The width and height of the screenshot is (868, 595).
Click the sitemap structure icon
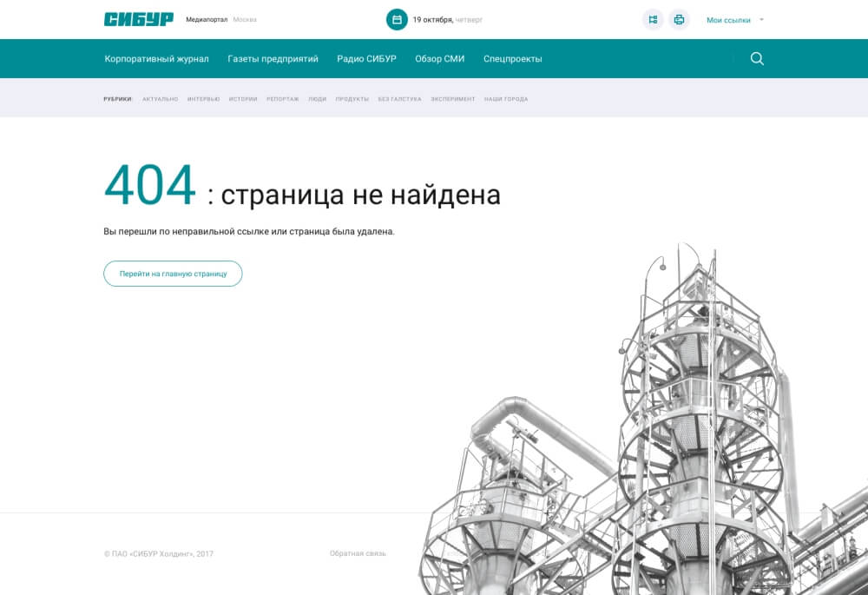coord(653,19)
